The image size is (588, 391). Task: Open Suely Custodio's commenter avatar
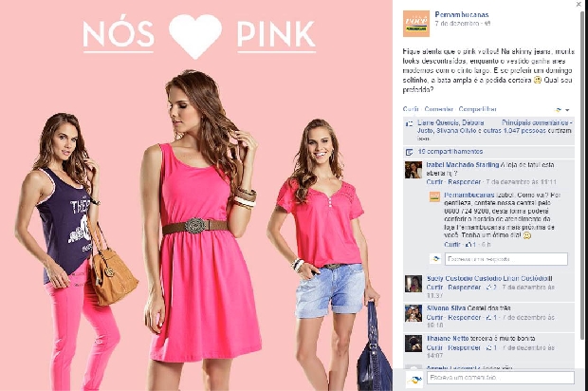click(x=413, y=284)
